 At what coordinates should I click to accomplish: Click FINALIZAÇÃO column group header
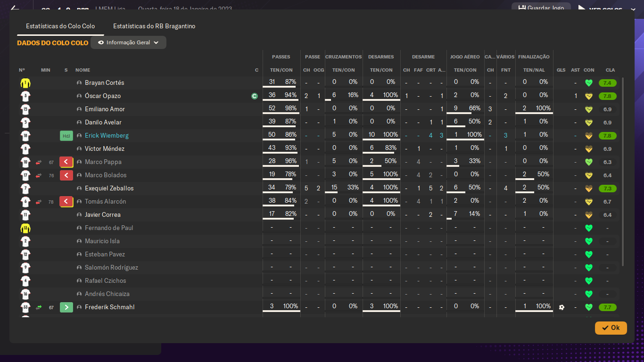(534, 57)
